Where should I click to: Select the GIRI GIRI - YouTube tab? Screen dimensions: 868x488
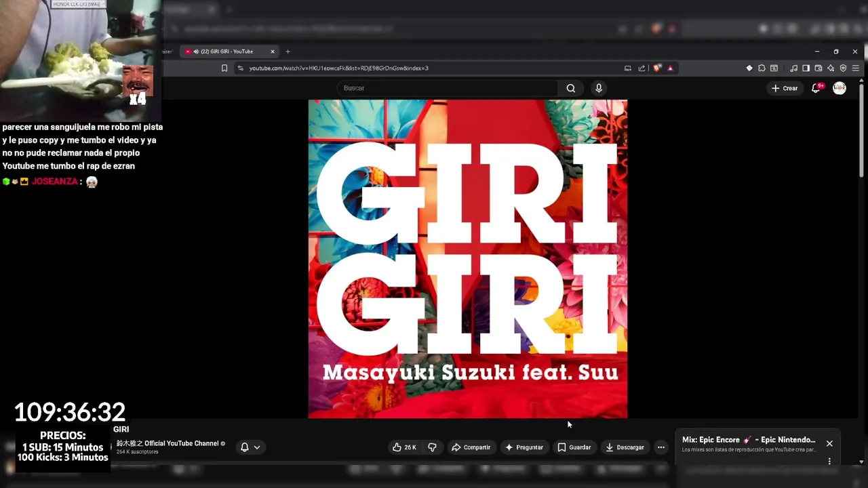(230, 52)
